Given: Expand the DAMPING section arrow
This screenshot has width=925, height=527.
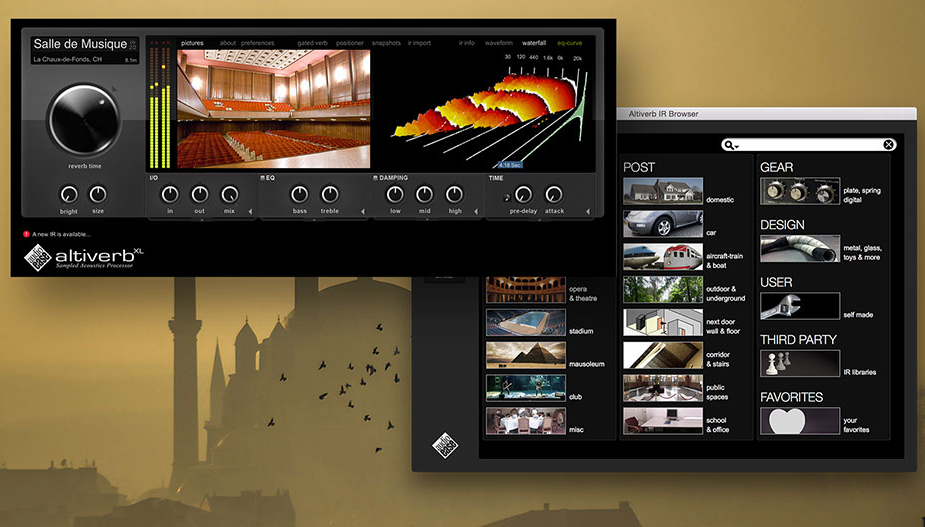Looking at the screenshot, I should 475,211.
